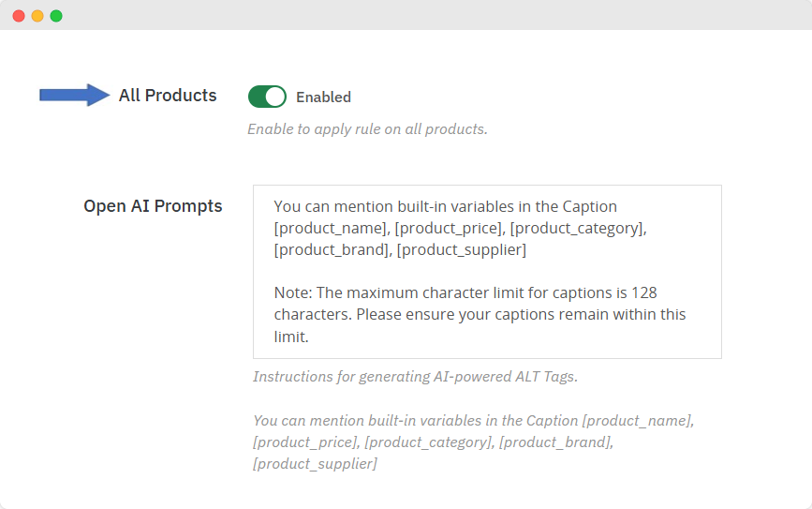
Task: Click the Enabled label beside the toggle
Action: tap(323, 97)
